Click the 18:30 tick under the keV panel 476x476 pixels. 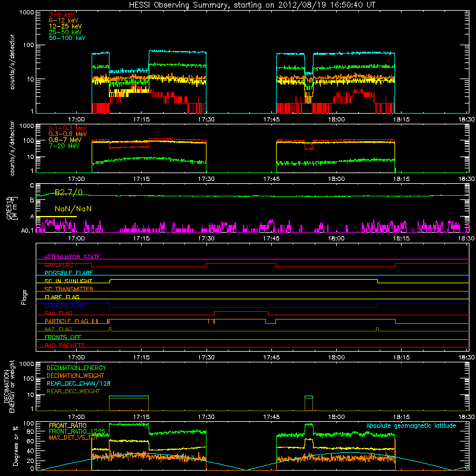(x=466, y=120)
